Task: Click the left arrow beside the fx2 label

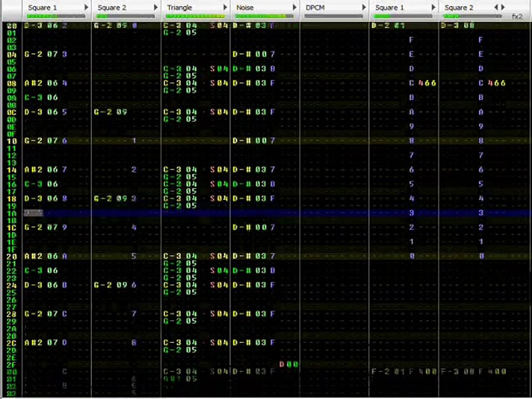Action: [x=496, y=7]
